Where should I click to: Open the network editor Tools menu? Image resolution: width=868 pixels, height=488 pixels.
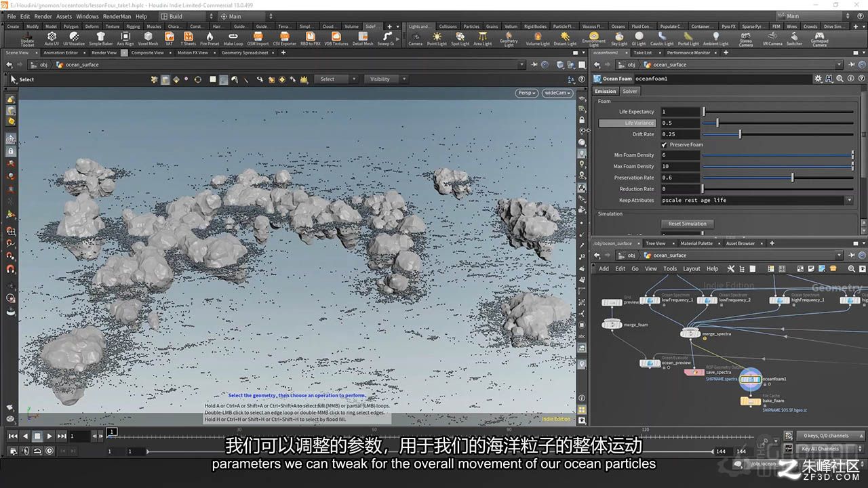pos(670,268)
